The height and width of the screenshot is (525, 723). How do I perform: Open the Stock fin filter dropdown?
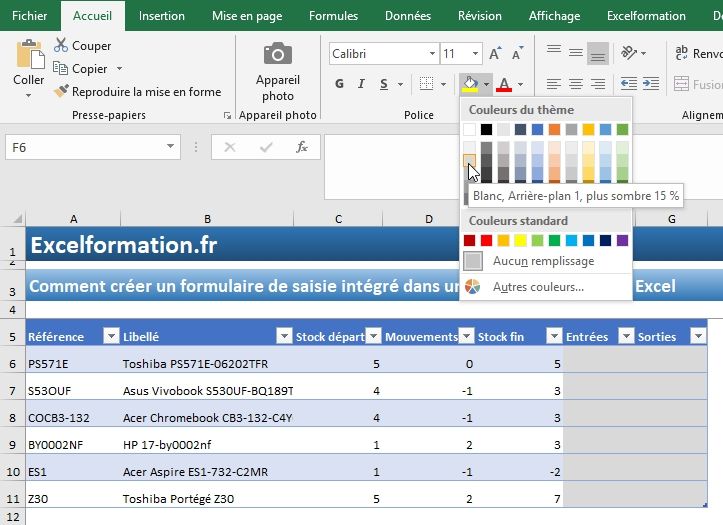(554, 336)
